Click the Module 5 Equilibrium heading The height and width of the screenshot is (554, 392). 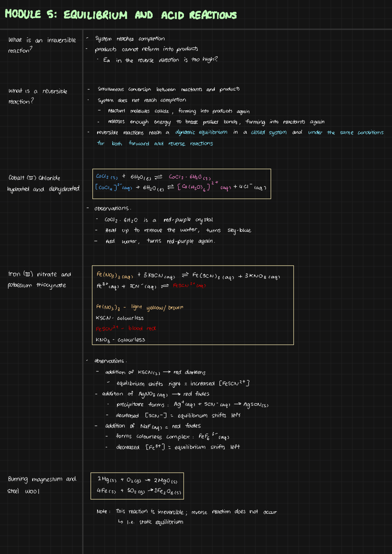(x=121, y=15)
